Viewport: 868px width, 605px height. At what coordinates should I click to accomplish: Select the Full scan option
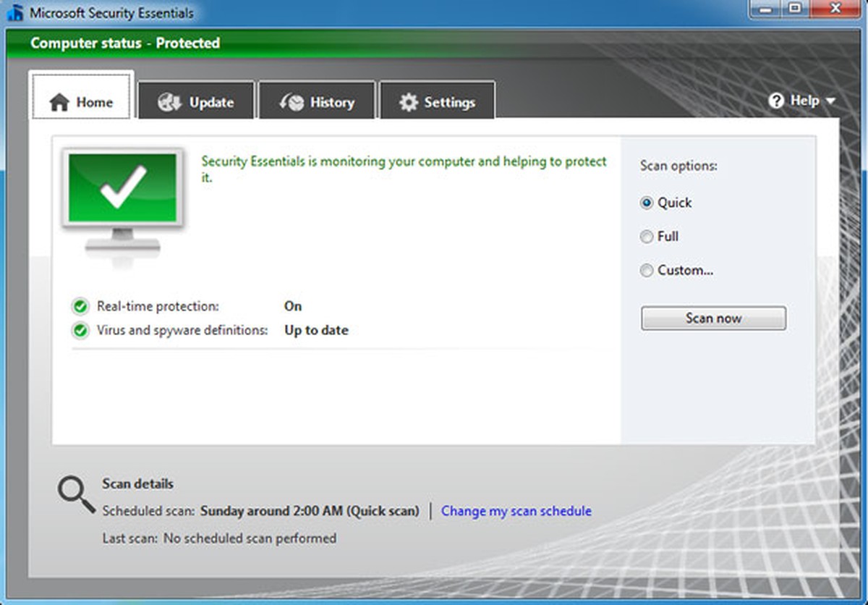[646, 237]
